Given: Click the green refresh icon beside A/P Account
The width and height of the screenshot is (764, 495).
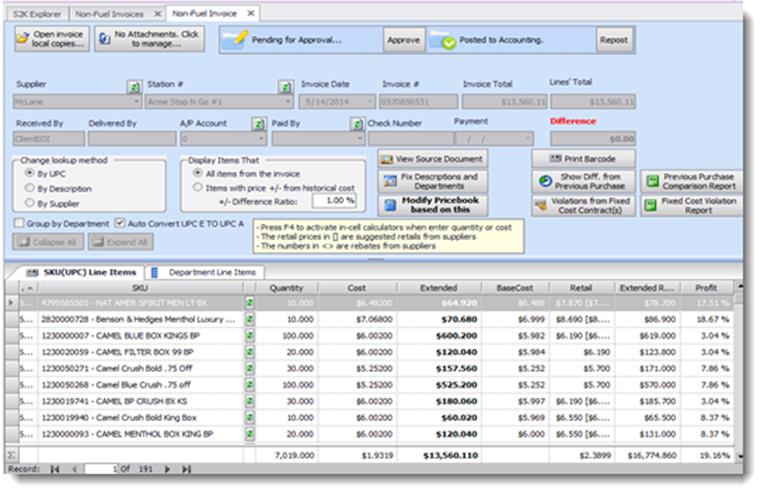Looking at the screenshot, I should coord(257,124).
